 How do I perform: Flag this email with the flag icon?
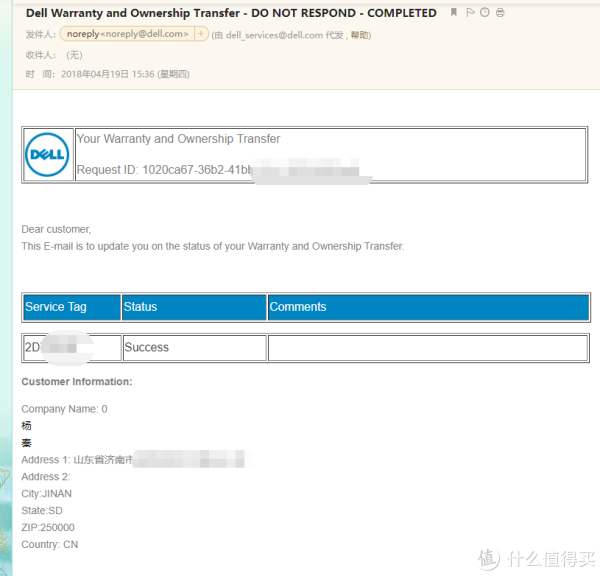470,13
